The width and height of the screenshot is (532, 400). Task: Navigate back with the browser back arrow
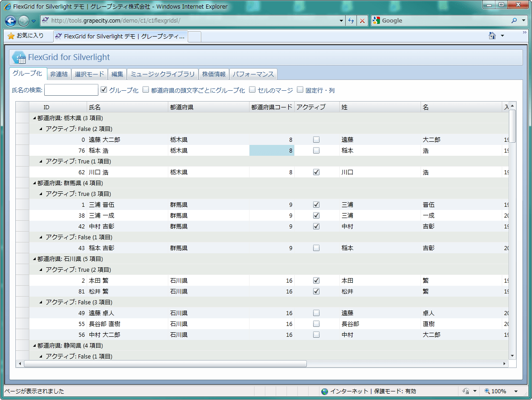10,21
